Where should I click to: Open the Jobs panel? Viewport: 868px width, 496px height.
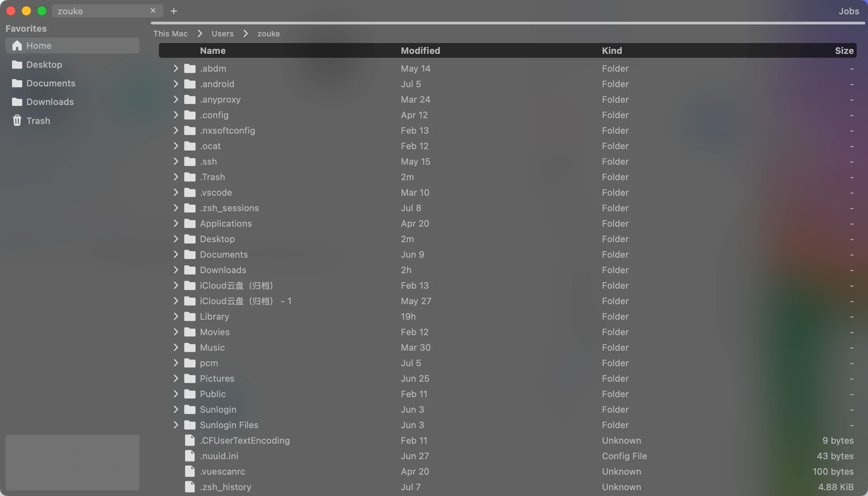tap(849, 11)
